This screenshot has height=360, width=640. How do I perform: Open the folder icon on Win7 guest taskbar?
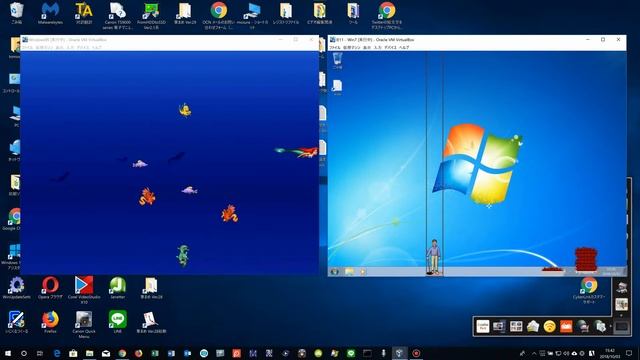[349, 271]
